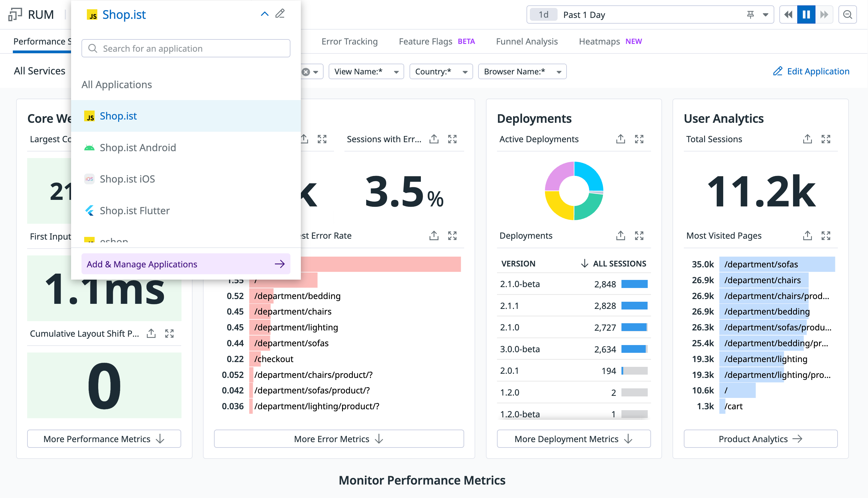Export the Sessions with Errors widget

pos(434,139)
